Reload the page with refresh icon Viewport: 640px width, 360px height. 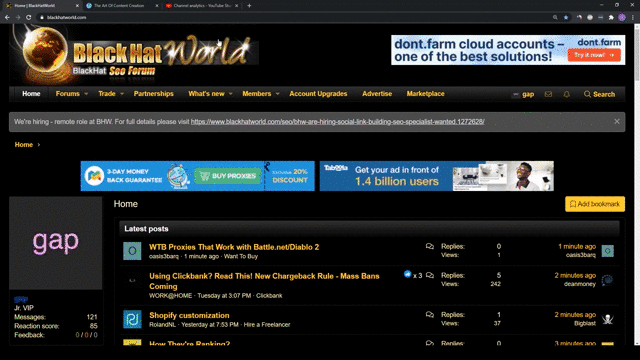[29, 18]
